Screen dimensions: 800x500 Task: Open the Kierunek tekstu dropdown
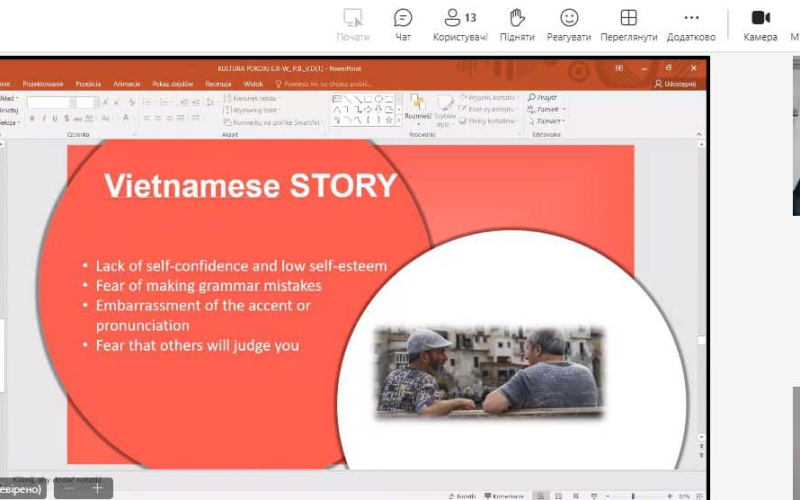pos(252,98)
